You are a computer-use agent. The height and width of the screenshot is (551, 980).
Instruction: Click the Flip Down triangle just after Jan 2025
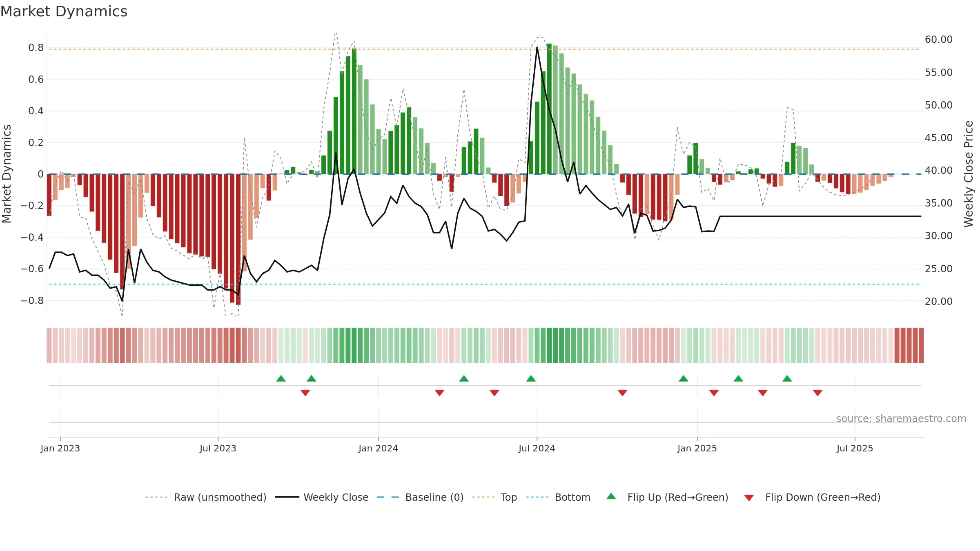pos(714,393)
